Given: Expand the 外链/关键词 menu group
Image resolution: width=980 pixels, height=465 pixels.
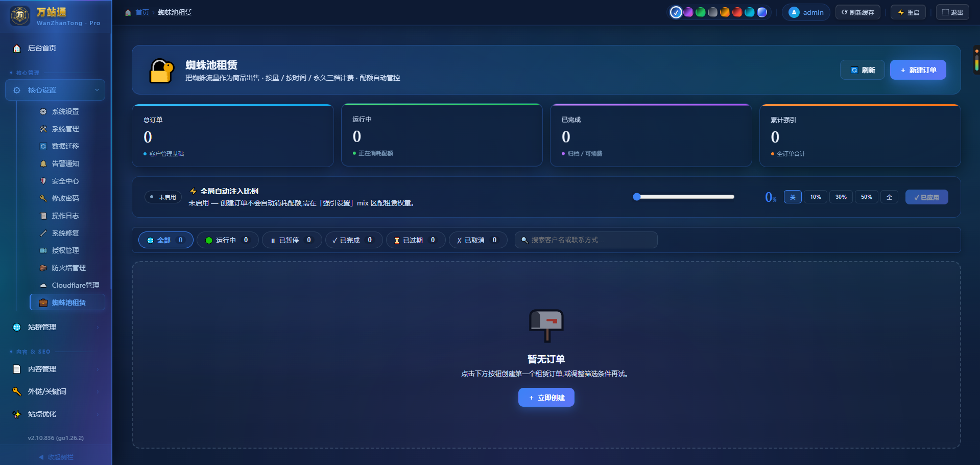Looking at the screenshot, I should tap(55, 391).
